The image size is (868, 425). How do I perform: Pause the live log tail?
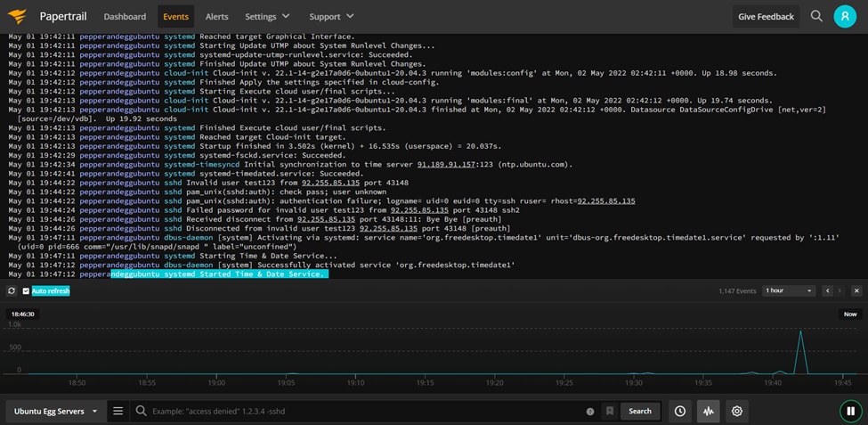[x=849, y=411]
